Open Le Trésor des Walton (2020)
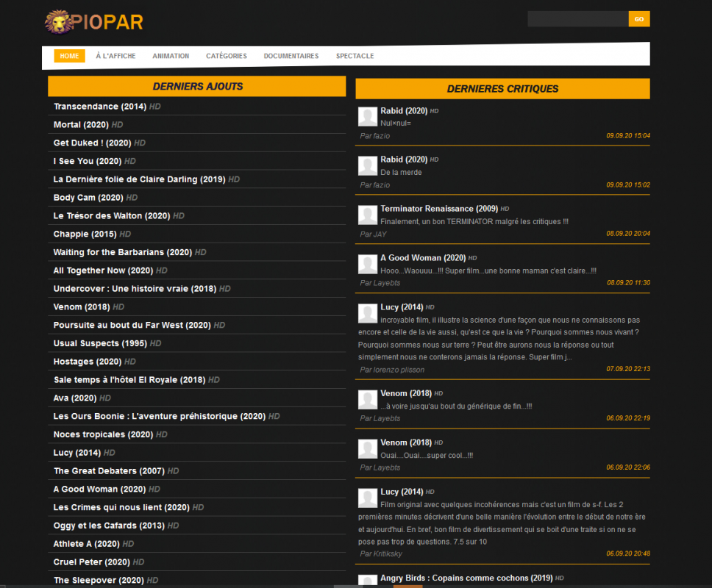The image size is (712, 588). [112, 215]
